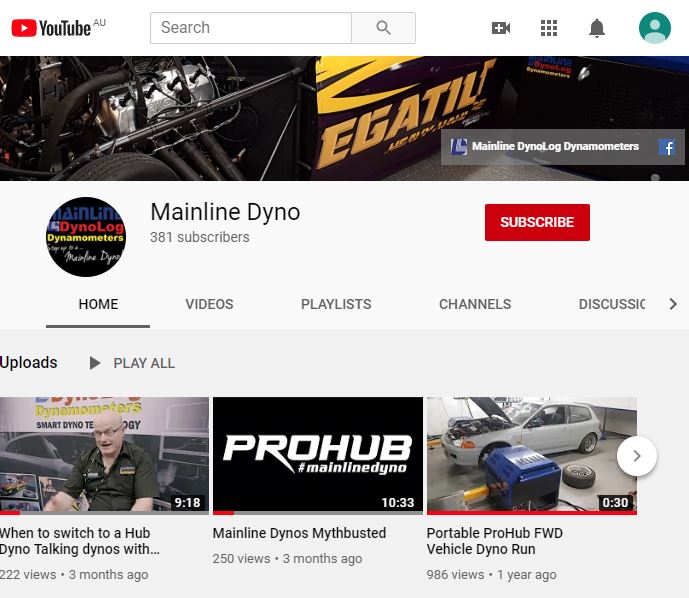Click the '986 views • 1 year ago' text
The height and width of the screenshot is (598, 689).
(x=491, y=574)
